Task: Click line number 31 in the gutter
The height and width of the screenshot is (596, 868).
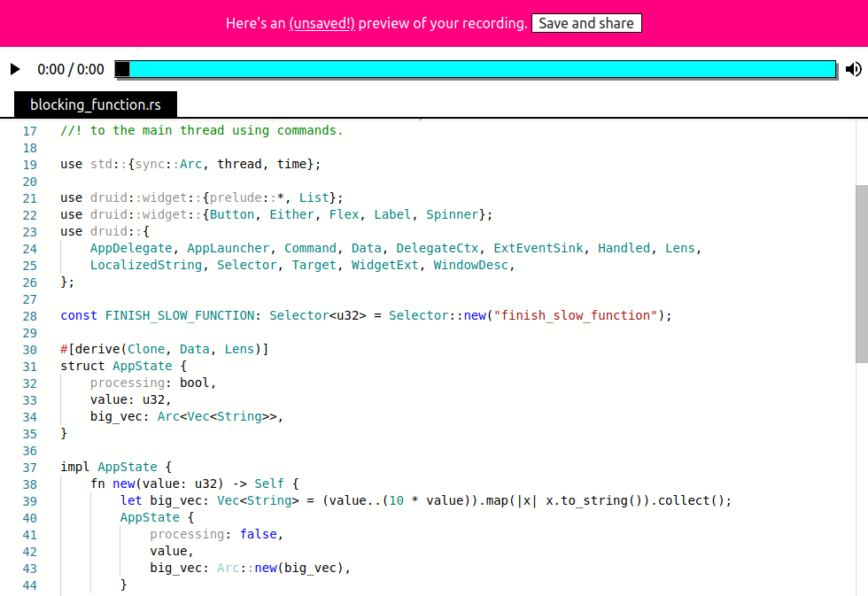Action: click(x=30, y=367)
